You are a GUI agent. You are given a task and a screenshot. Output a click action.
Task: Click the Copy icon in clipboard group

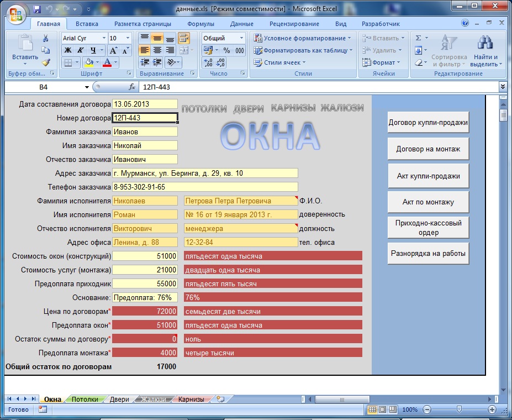45,50
